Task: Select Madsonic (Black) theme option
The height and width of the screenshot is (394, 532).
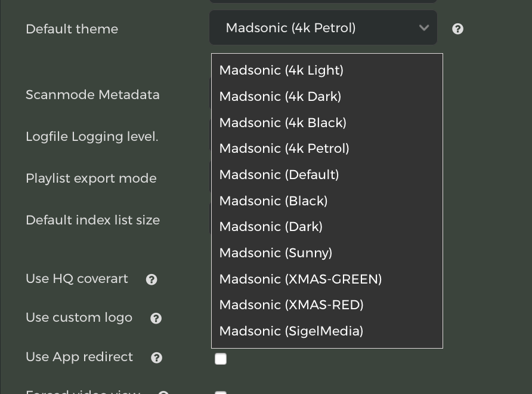Action: coord(273,201)
